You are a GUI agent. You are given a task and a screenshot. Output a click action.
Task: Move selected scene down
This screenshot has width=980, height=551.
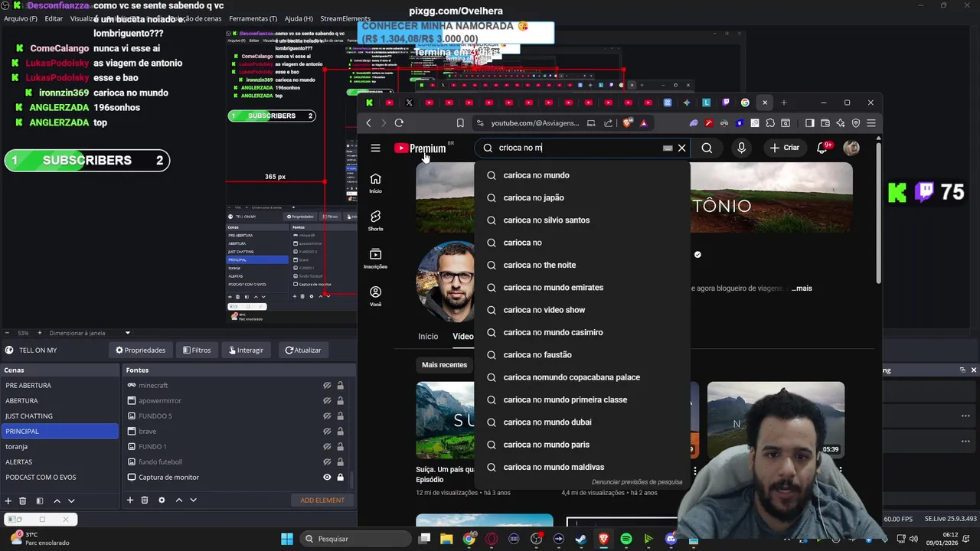pos(71,500)
